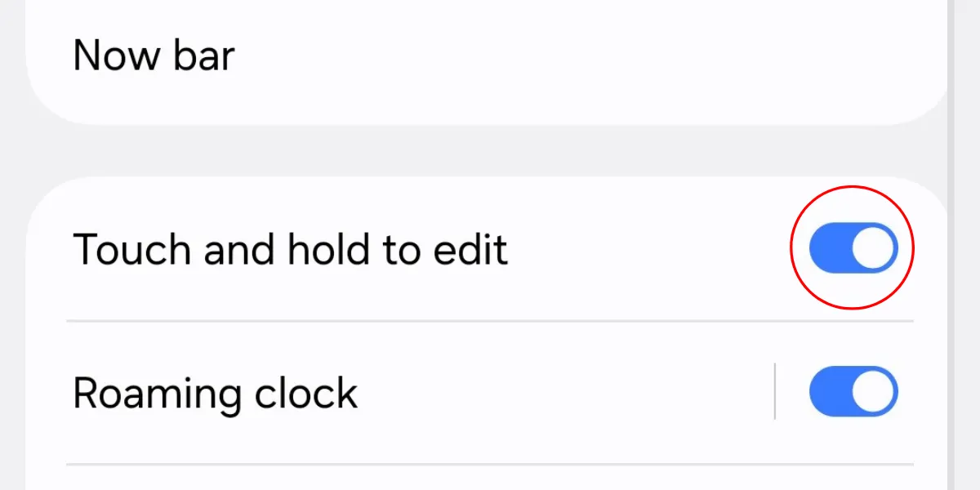Disable the Roaming clock switch
Image resolution: width=980 pixels, height=490 pixels.
(x=853, y=392)
